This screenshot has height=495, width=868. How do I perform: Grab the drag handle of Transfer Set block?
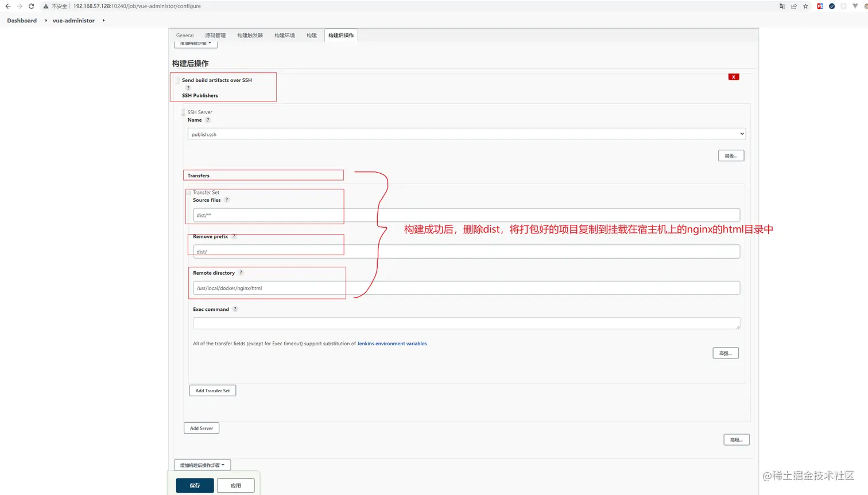(x=188, y=193)
